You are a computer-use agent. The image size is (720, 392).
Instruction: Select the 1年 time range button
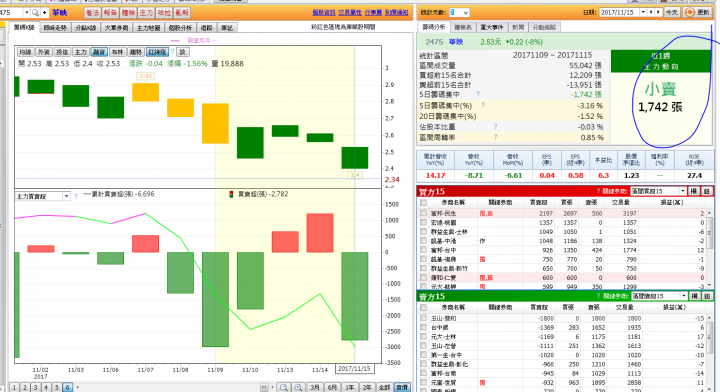349,387
